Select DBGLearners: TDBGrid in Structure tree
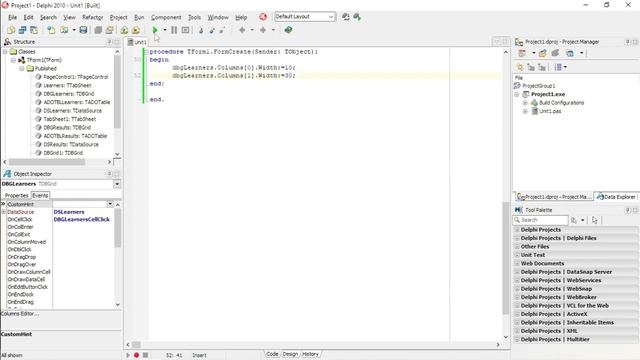Image resolution: width=640 pixels, height=360 pixels. [x=69, y=94]
